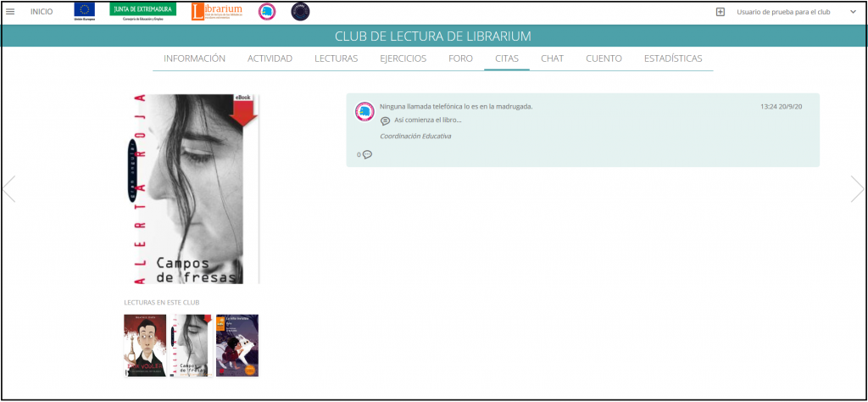This screenshot has width=868, height=402.
Task: Open the CUENTO tab
Action: tap(604, 59)
